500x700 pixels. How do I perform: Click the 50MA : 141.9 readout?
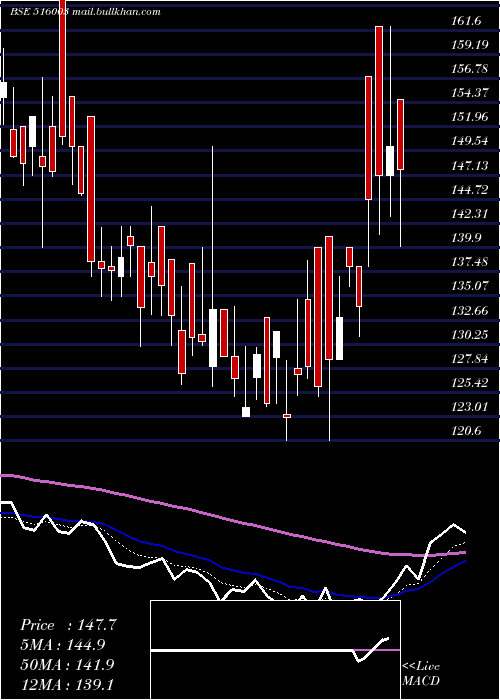click(67, 665)
